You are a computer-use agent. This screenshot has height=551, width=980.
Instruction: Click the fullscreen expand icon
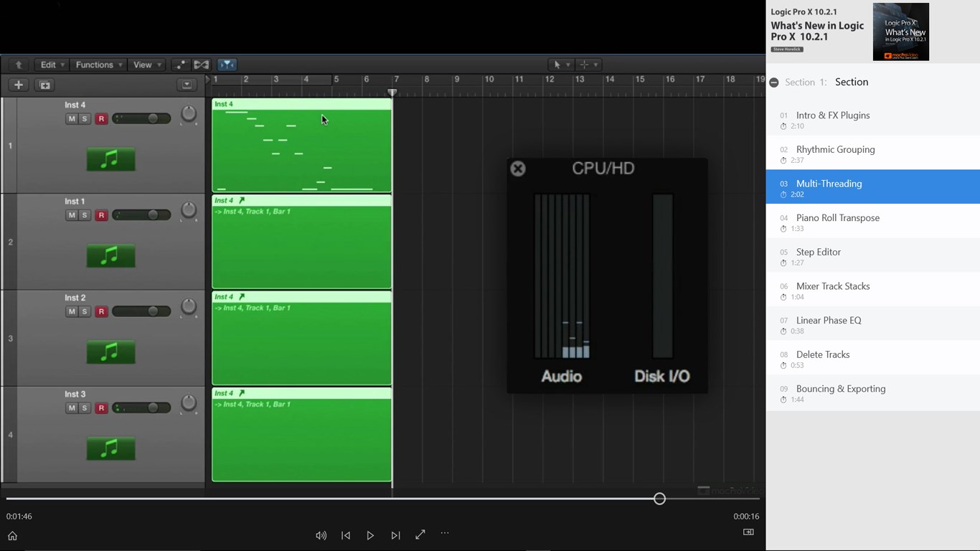[x=420, y=534]
